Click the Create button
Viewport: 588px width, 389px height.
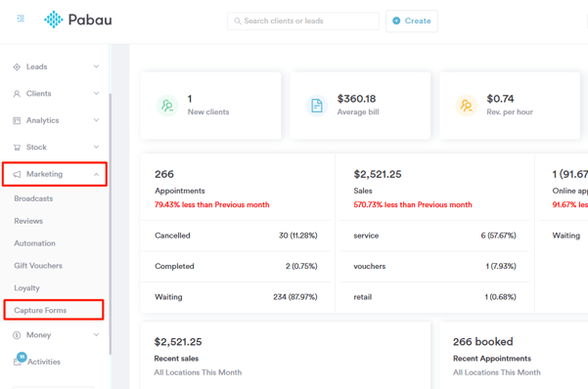[x=412, y=21]
